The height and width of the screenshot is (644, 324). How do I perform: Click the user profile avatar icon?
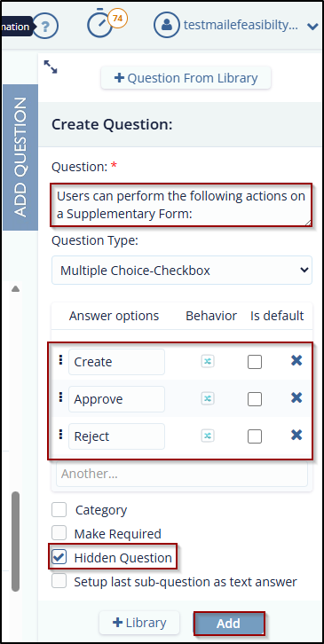167,25
